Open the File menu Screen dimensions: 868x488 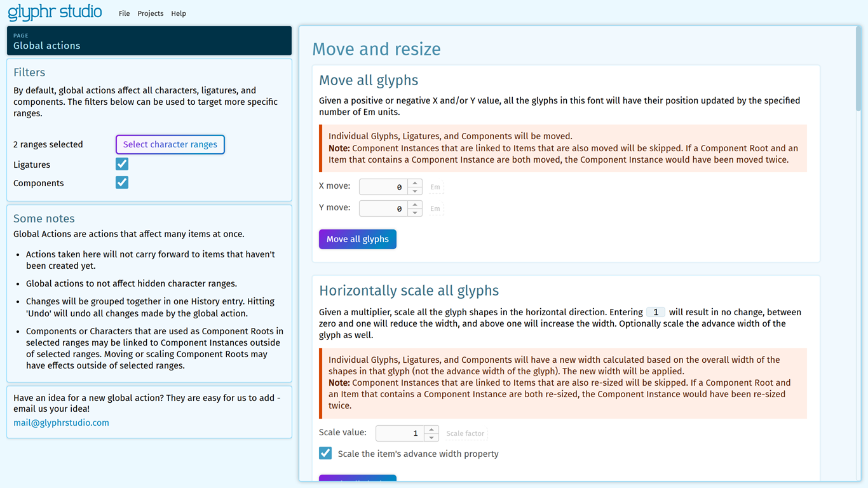coord(124,13)
